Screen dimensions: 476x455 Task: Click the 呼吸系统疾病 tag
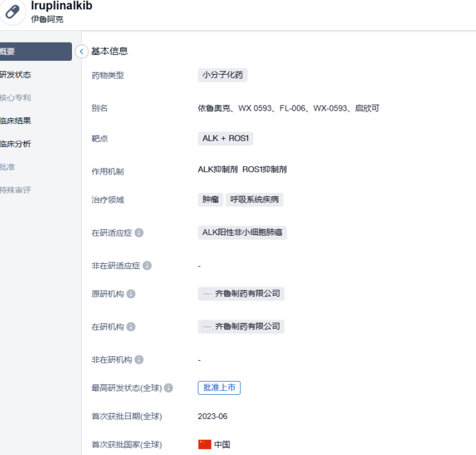(255, 200)
